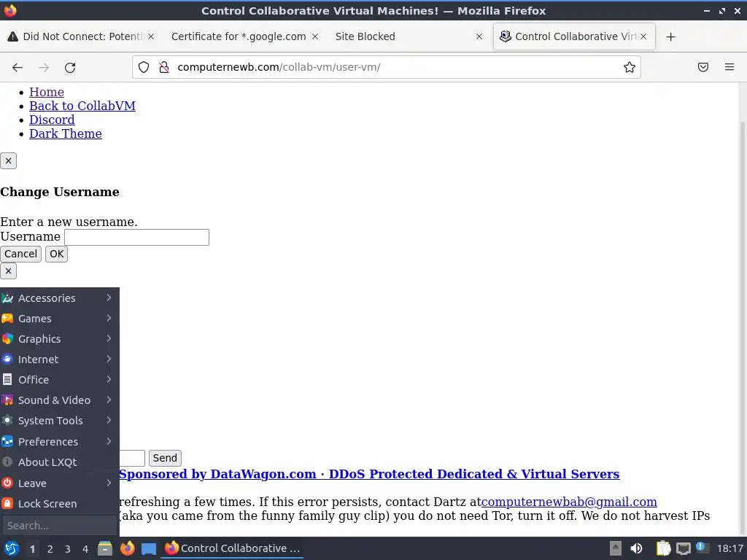Click the removable media eject tray icon
Image resolution: width=747 pixels, height=560 pixels.
pyautogui.click(x=616, y=548)
